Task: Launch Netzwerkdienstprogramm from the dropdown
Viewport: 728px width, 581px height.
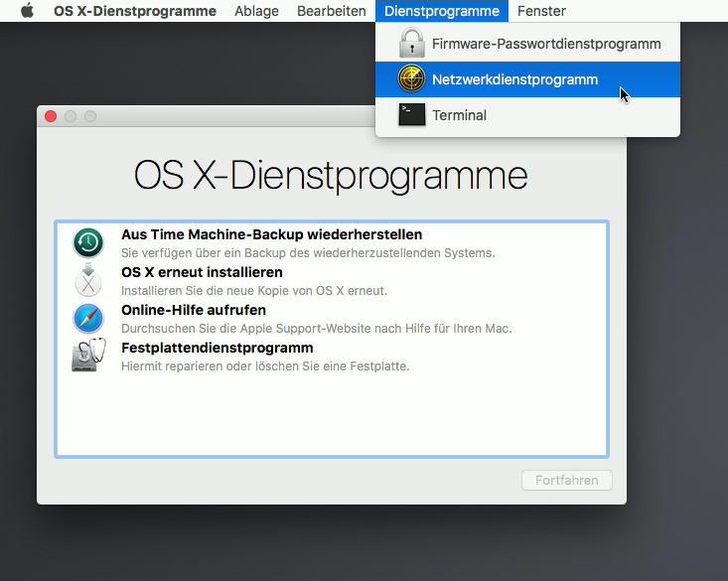Action: click(528, 79)
